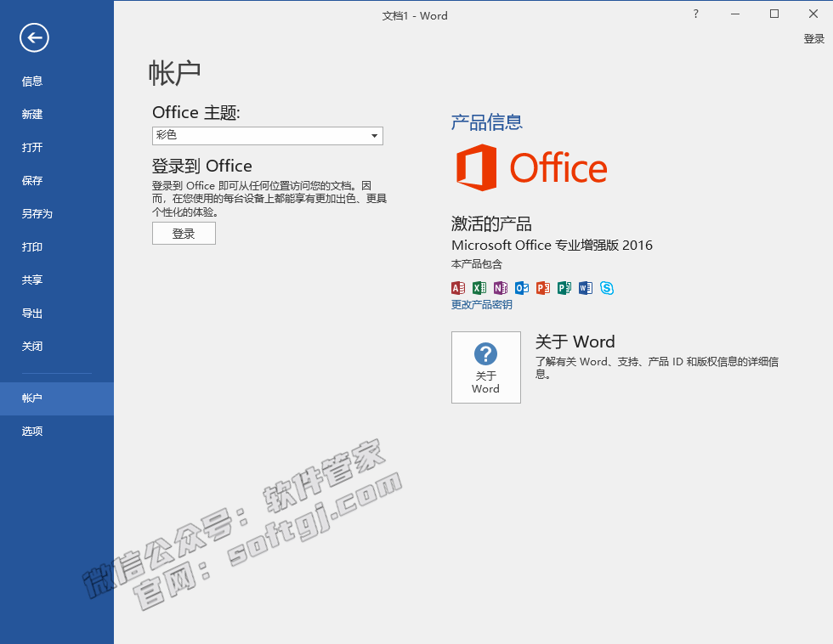This screenshot has height=644, width=833.
Task: Click the 关于 Word question-mark button
Action: click(485, 367)
